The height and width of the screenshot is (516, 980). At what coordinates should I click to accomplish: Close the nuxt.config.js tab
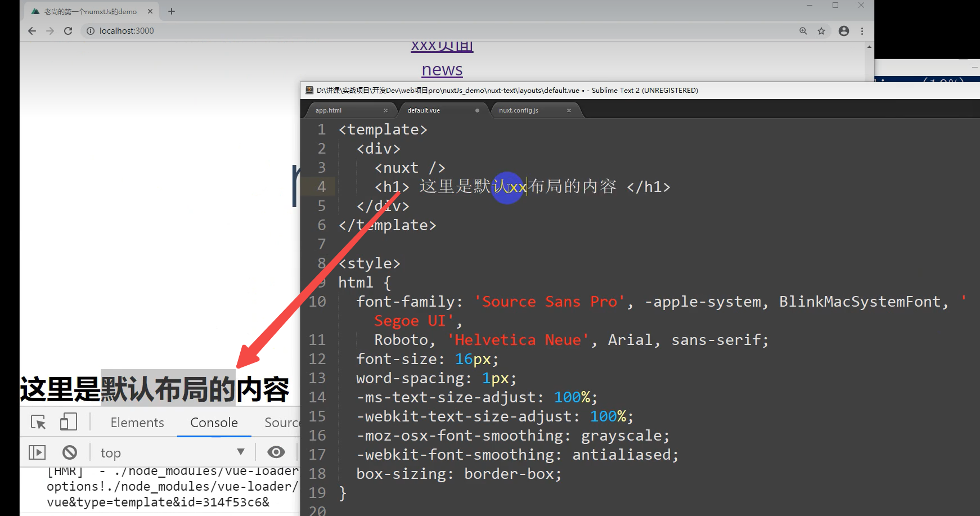[569, 110]
